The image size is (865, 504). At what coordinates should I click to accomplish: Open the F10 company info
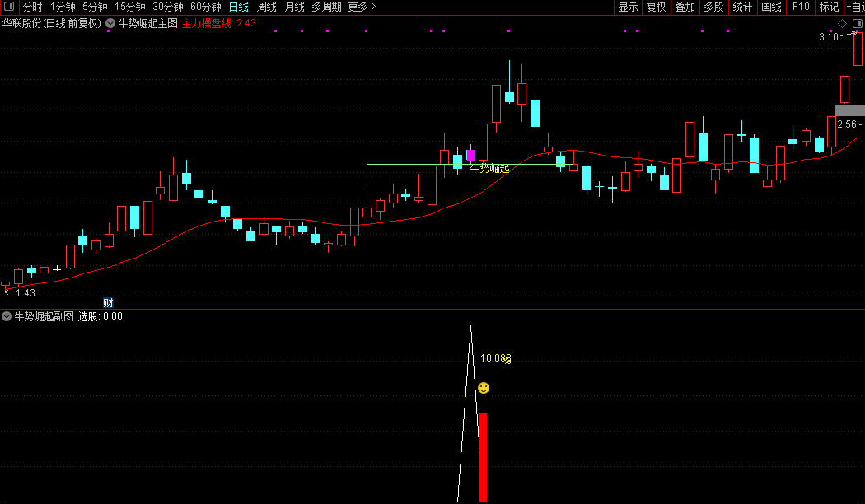[801, 7]
